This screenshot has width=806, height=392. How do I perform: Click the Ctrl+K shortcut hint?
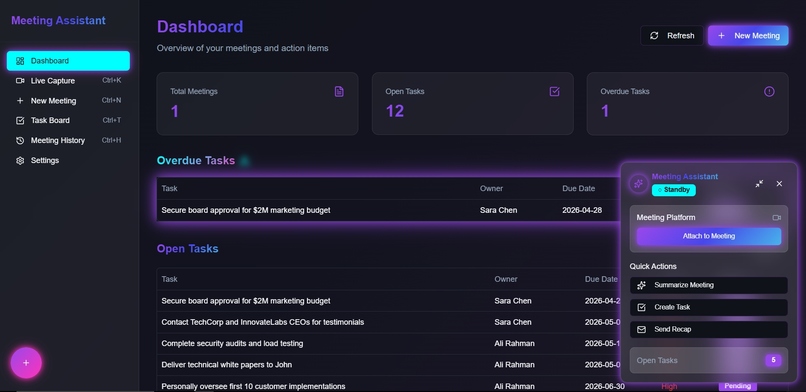click(112, 80)
